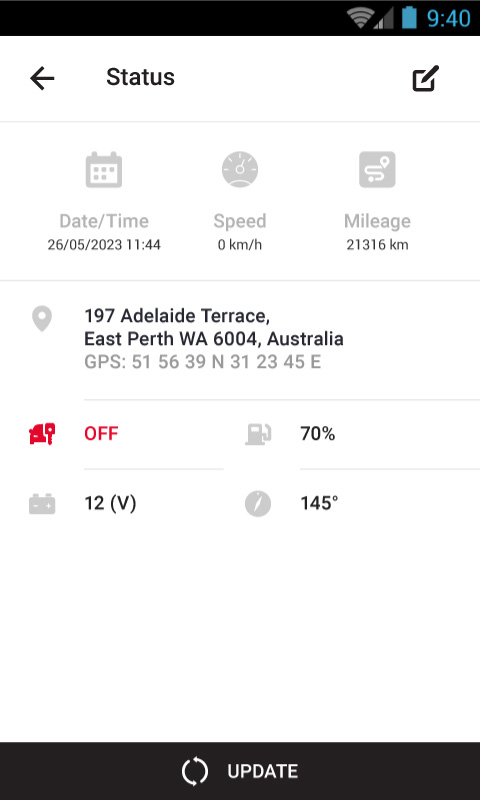Select the 21316 km mileage value
480x800 pixels.
click(377, 245)
